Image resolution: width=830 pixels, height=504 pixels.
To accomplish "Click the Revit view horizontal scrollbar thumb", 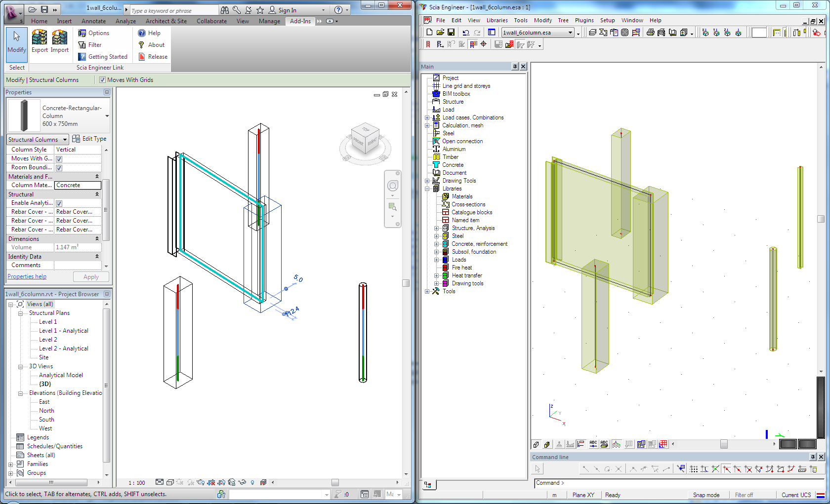I will pos(335,482).
